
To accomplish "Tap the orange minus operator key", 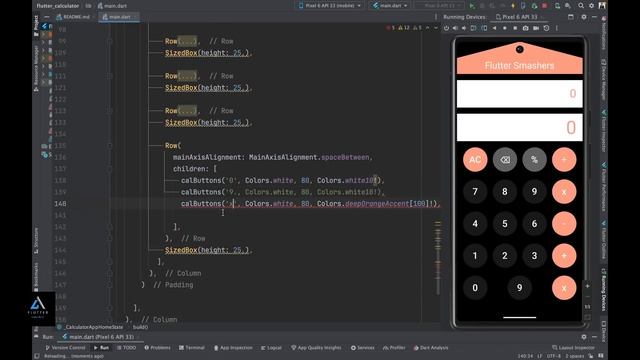I will (564, 224).
